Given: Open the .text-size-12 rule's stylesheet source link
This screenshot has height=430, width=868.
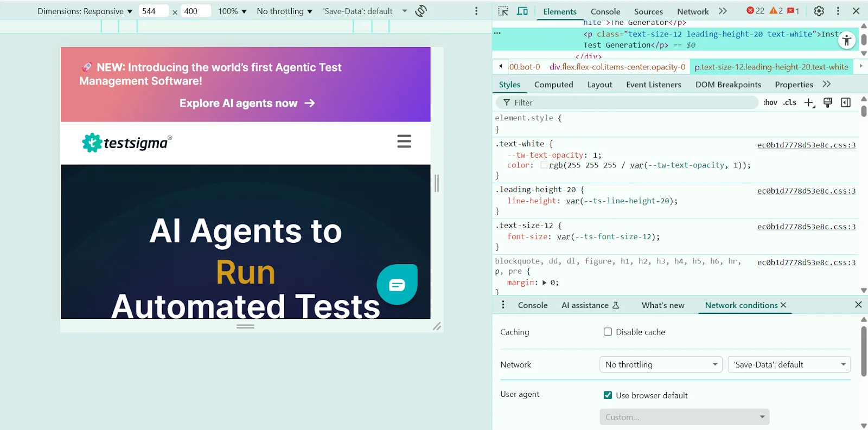Looking at the screenshot, I should 806,227.
